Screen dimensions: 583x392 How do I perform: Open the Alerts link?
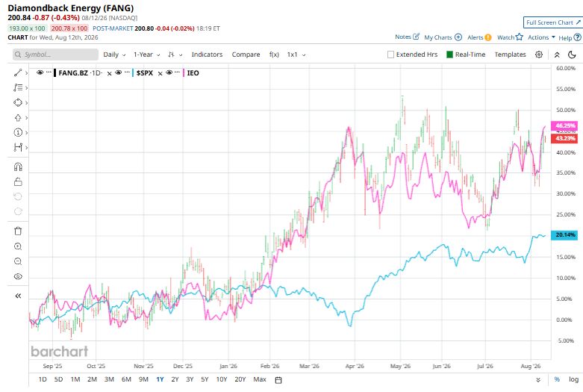(479, 37)
